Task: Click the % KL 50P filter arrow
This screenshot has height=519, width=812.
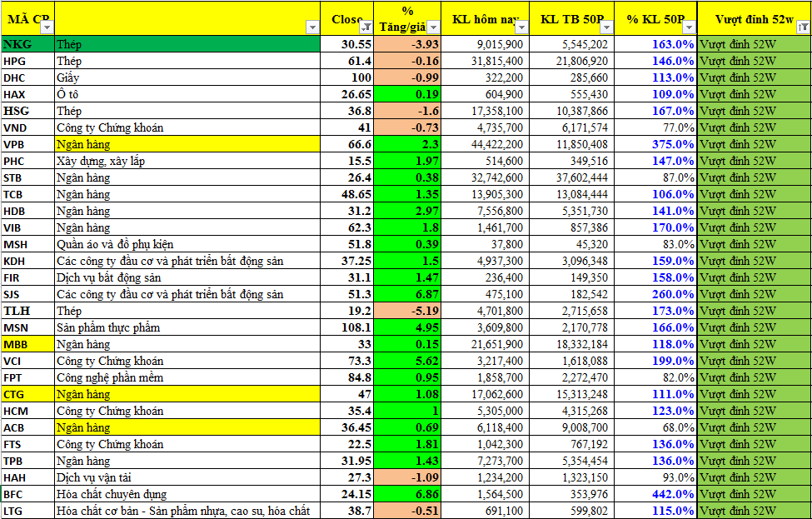Action: click(x=688, y=27)
